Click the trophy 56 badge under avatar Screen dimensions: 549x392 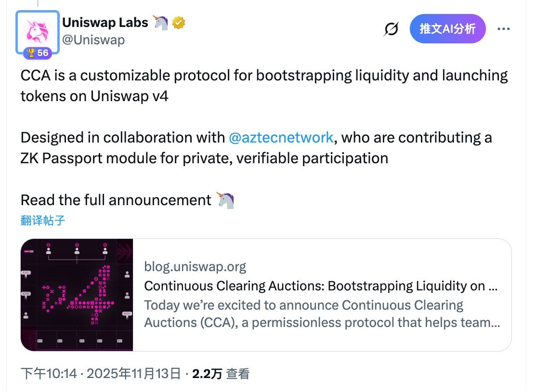38,53
